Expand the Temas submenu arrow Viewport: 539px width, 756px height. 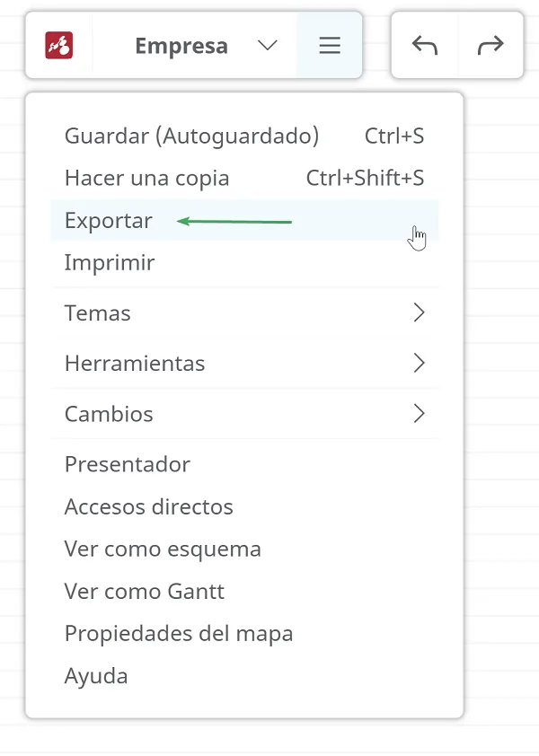[418, 313]
